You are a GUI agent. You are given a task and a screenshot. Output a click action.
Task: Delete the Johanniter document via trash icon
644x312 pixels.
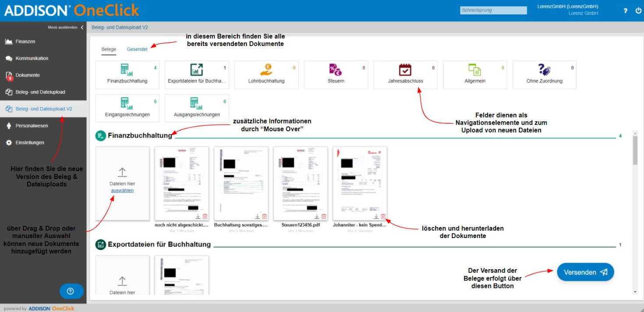tap(383, 216)
